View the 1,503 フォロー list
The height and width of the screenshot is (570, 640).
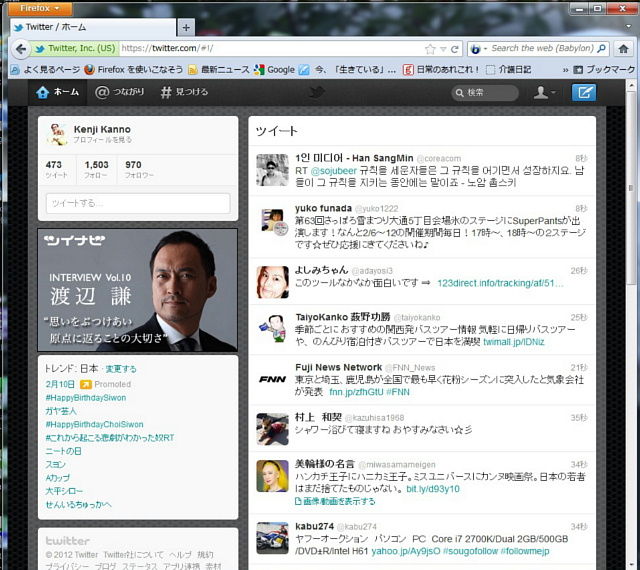96,169
